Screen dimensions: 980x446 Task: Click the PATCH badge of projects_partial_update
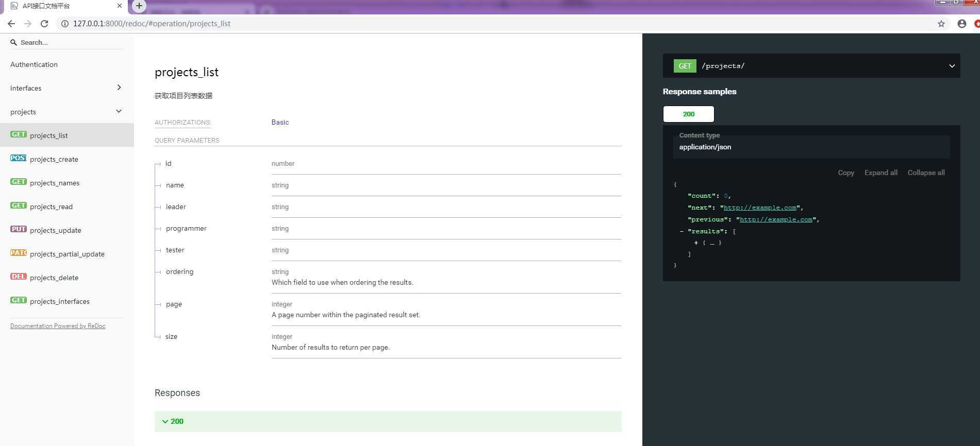tap(19, 253)
